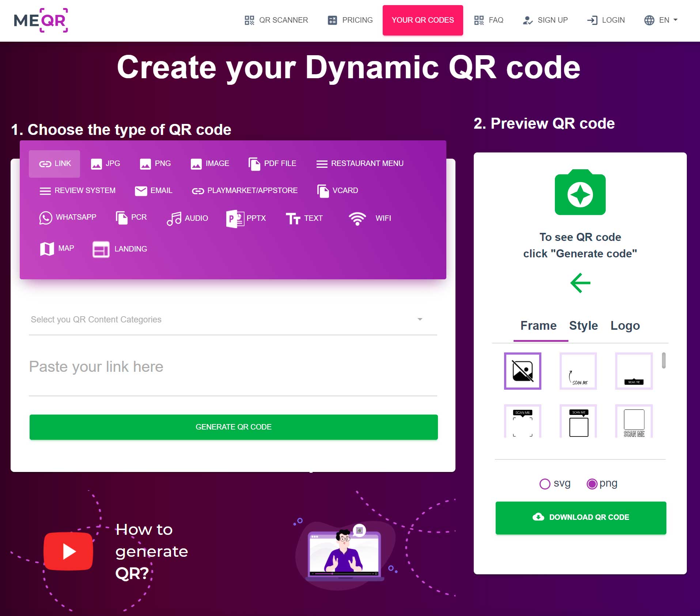This screenshot has height=616, width=700.
Task: Choose the Landing page QR type
Action: coord(120,249)
